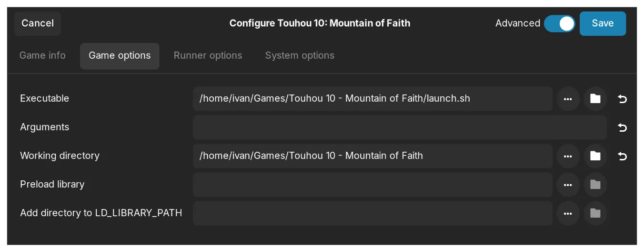Click the LD_LIBRARY_PATH folder icon

tap(595, 213)
